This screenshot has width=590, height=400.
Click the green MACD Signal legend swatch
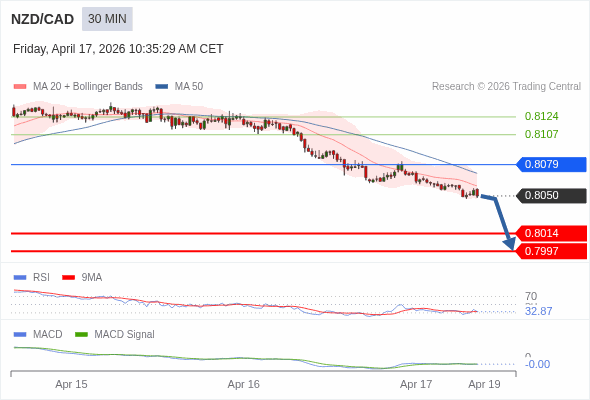click(x=81, y=335)
